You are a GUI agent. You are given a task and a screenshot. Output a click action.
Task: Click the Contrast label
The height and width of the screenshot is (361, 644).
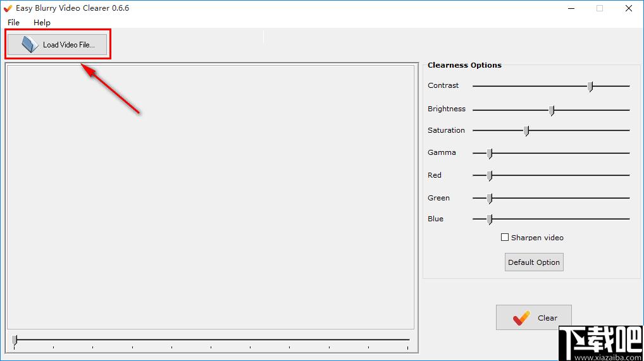tap(443, 85)
